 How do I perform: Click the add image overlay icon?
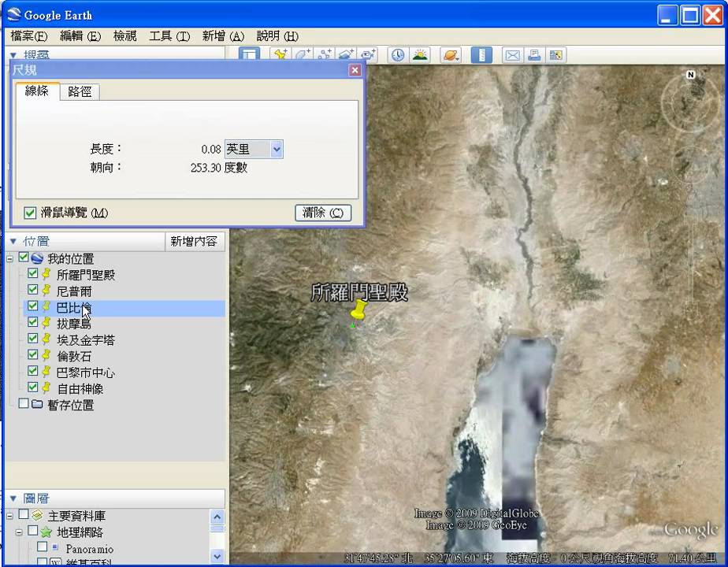[x=346, y=55]
